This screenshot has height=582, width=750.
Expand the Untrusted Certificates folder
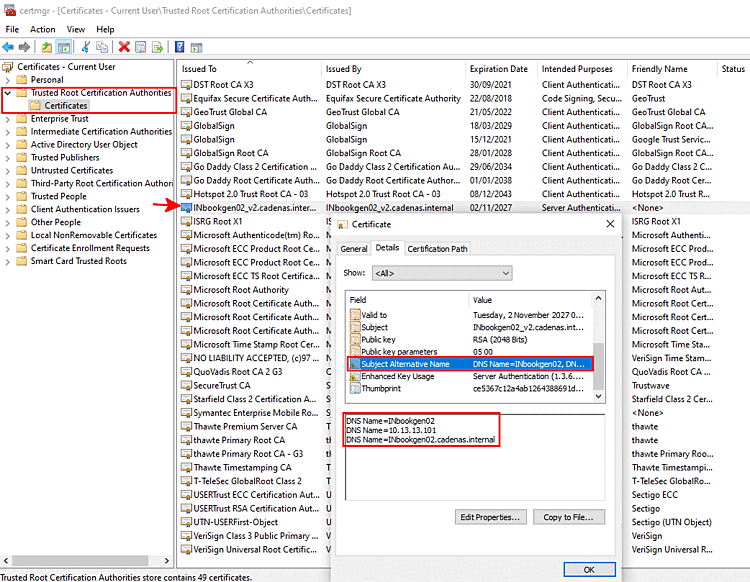[x=8, y=171]
